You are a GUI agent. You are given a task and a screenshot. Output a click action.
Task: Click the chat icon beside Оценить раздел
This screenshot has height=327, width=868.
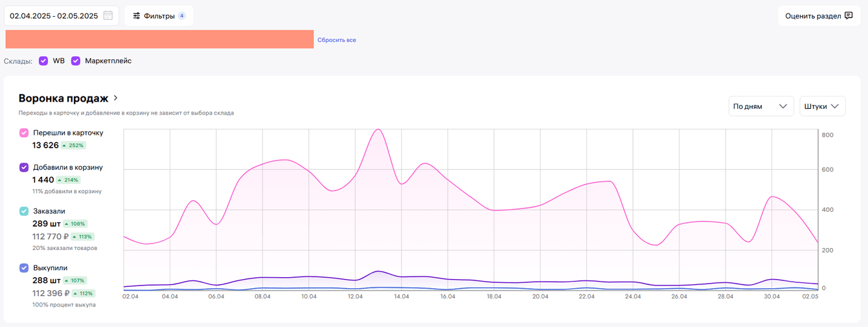pyautogui.click(x=849, y=16)
